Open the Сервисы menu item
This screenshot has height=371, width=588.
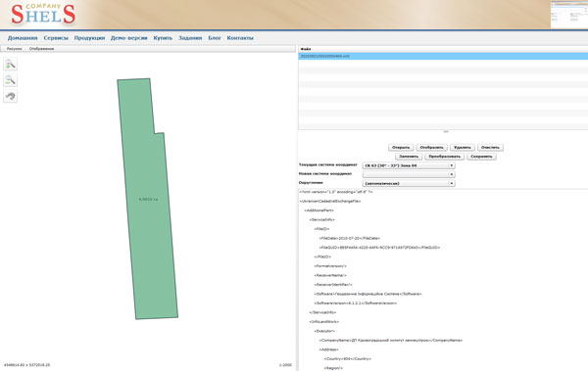click(56, 38)
